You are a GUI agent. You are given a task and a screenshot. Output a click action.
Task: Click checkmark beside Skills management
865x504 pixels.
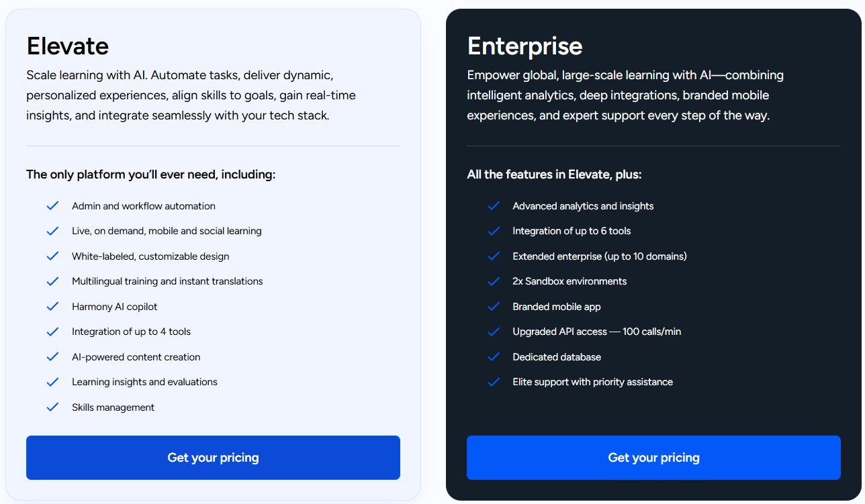pos(52,407)
